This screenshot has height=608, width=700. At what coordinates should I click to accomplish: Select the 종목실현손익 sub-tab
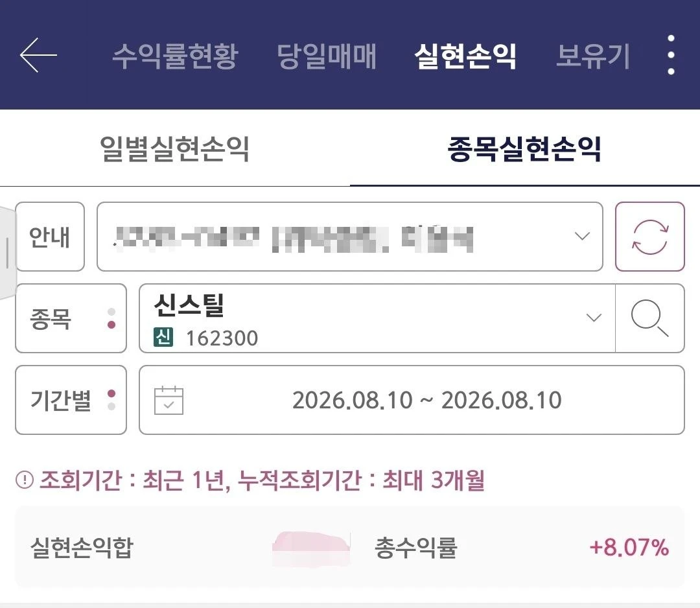[524, 149]
